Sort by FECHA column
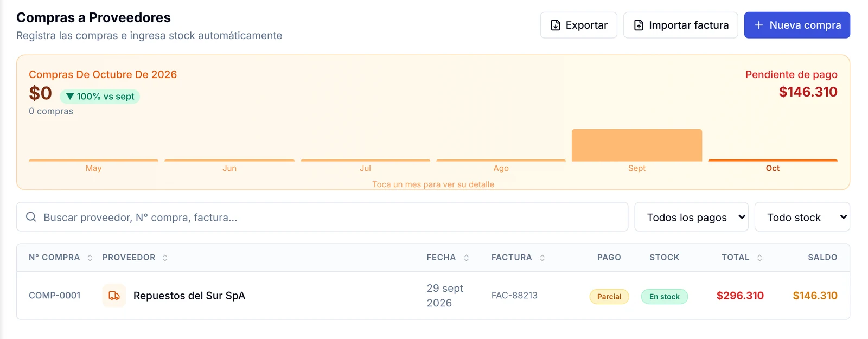 click(448, 258)
